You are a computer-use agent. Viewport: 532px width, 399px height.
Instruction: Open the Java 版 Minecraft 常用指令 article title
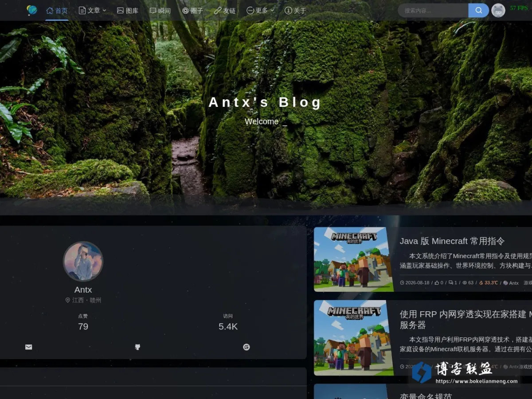[x=452, y=241]
